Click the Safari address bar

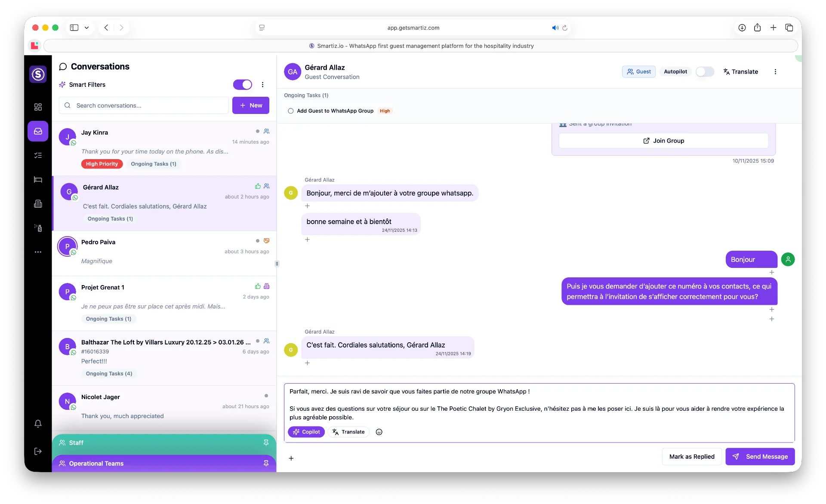413,28
